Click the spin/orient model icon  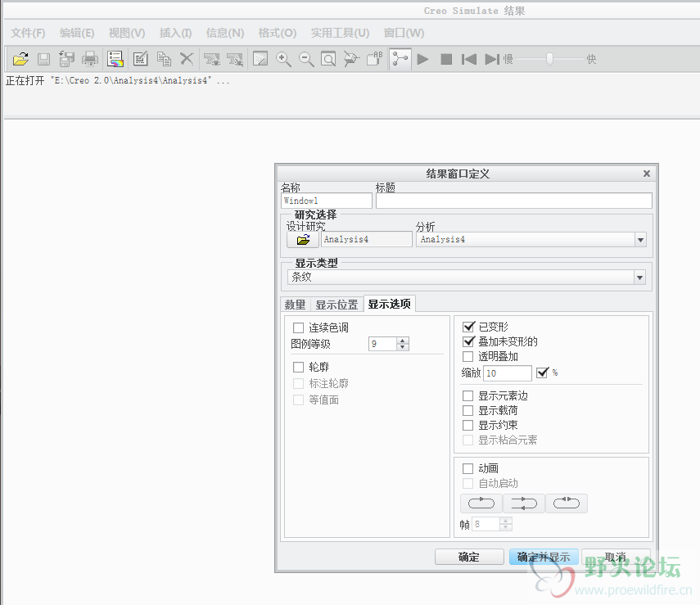click(351, 59)
